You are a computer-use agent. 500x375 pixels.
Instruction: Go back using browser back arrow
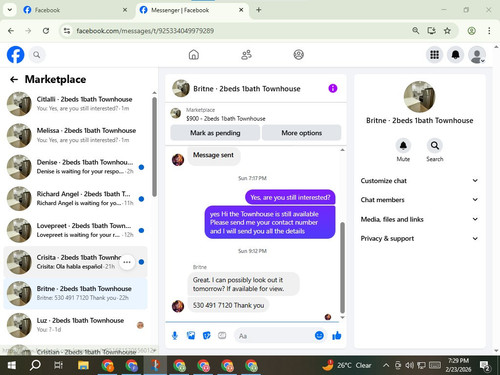coord(11,31)
